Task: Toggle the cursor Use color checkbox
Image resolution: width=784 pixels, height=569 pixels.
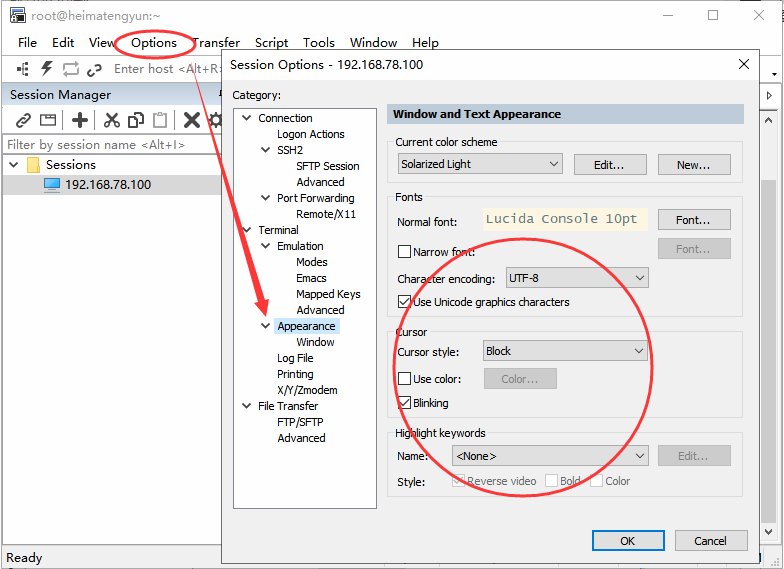Action: pos(404,378)
